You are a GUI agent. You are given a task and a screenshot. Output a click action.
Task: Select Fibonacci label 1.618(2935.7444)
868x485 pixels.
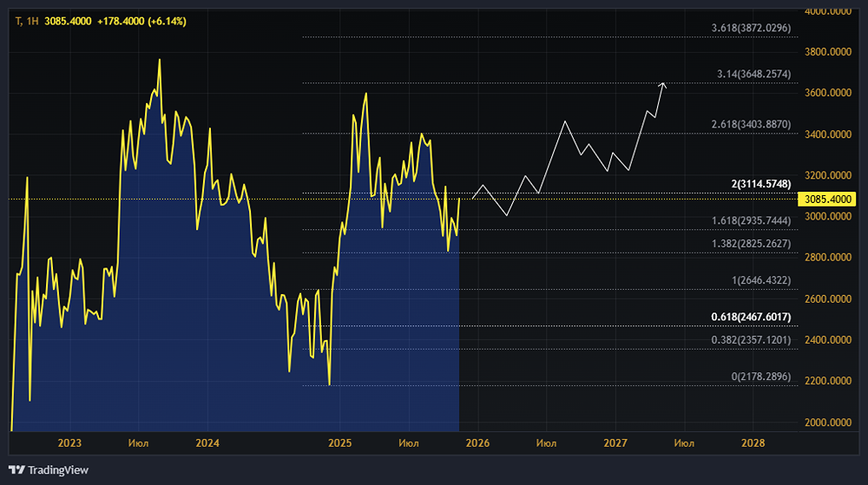point(751,220)
